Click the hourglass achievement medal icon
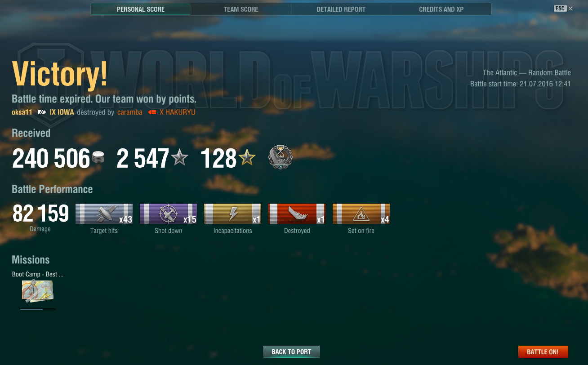This screenshot has height=365, width=588. (280, 157)
